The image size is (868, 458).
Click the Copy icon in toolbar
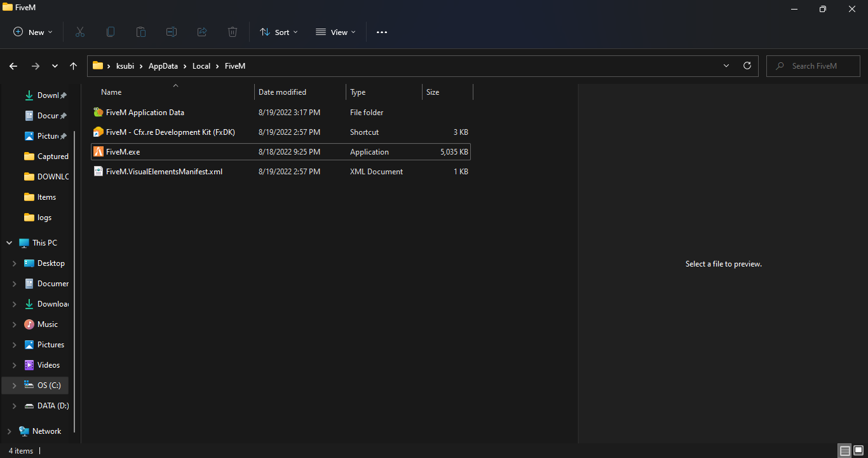click(111, 32)
